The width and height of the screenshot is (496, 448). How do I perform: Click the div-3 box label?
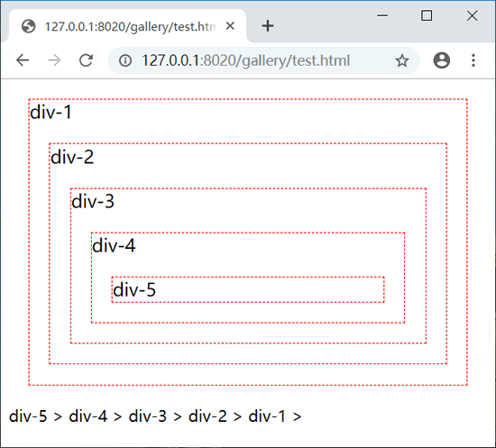click(x=93, y=201)
